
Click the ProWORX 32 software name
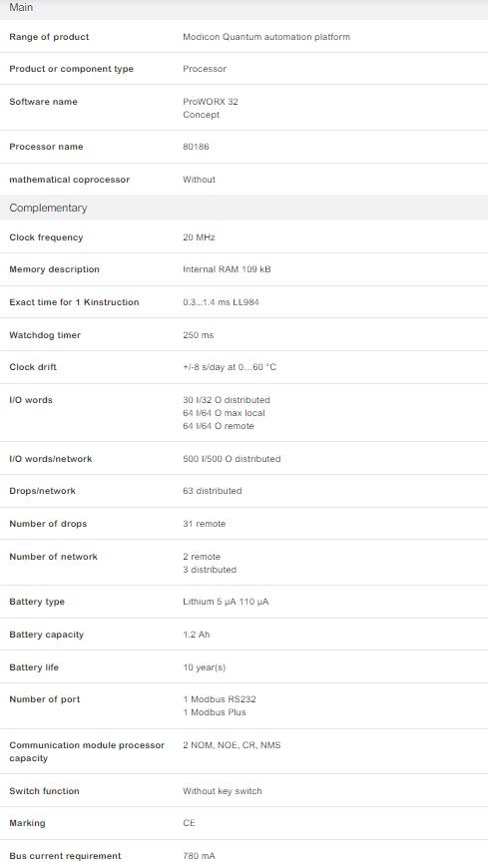coord(211,102)
